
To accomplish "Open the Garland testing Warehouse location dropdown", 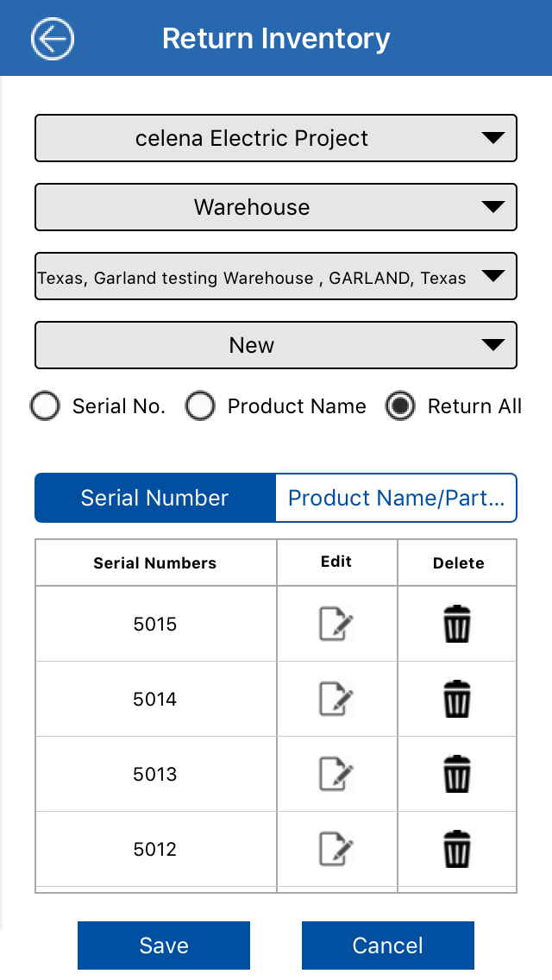I will tap(276, 276).
